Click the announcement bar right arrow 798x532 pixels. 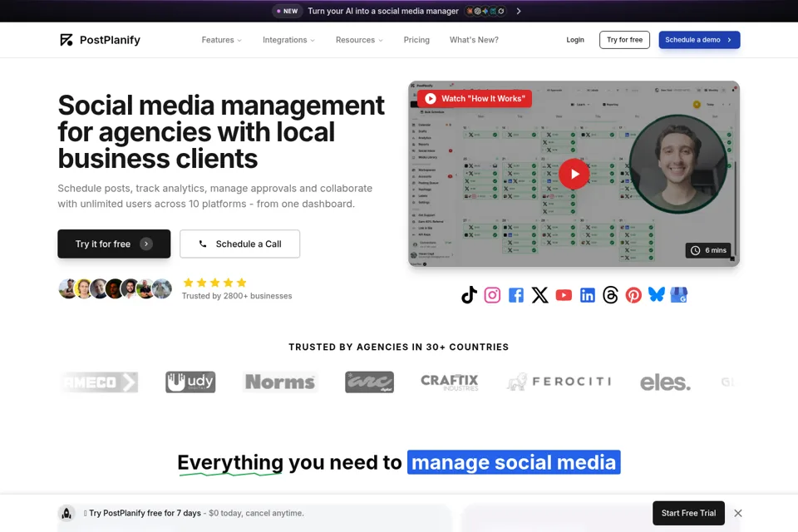519,11
